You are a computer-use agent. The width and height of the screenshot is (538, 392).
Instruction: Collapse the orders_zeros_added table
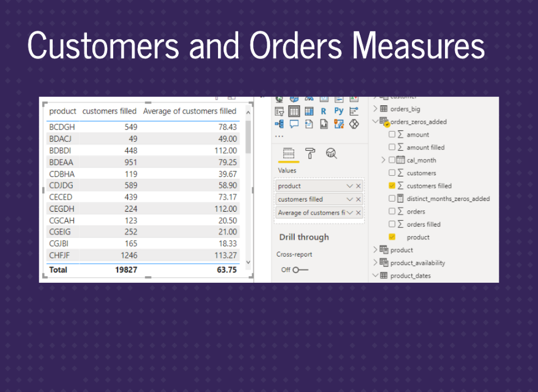(x=375, y=122)
